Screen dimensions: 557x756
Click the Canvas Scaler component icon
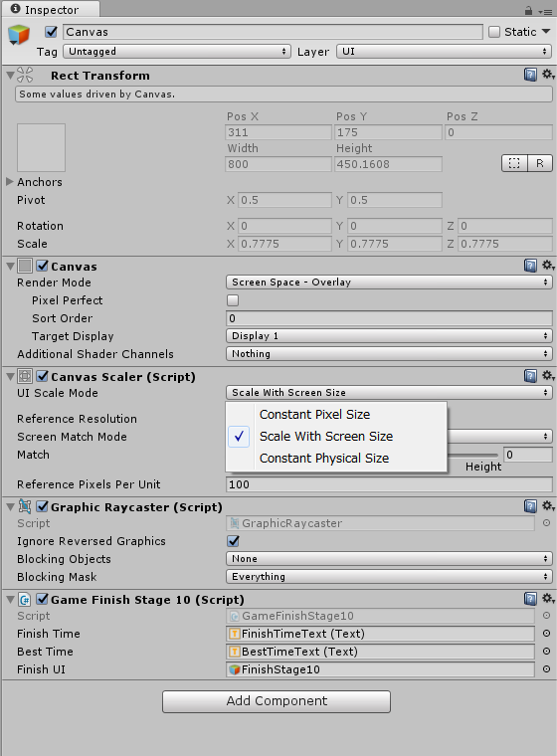point(25,376)
